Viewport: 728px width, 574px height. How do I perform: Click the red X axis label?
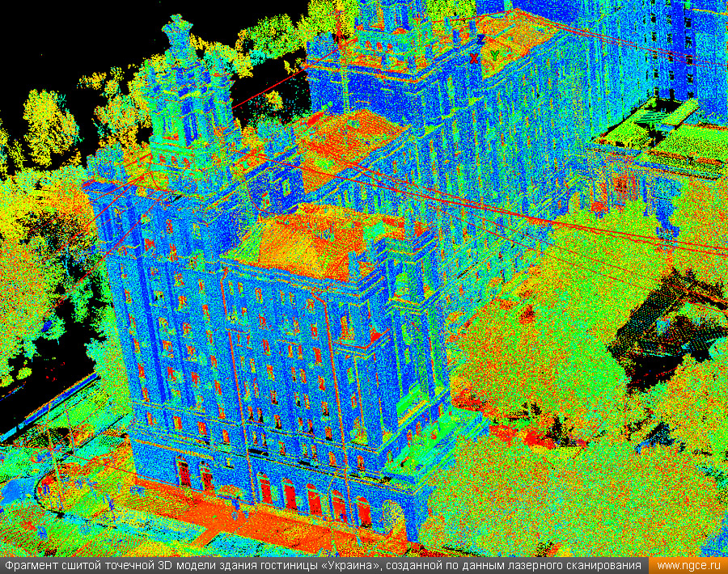(x=473, y=58)
